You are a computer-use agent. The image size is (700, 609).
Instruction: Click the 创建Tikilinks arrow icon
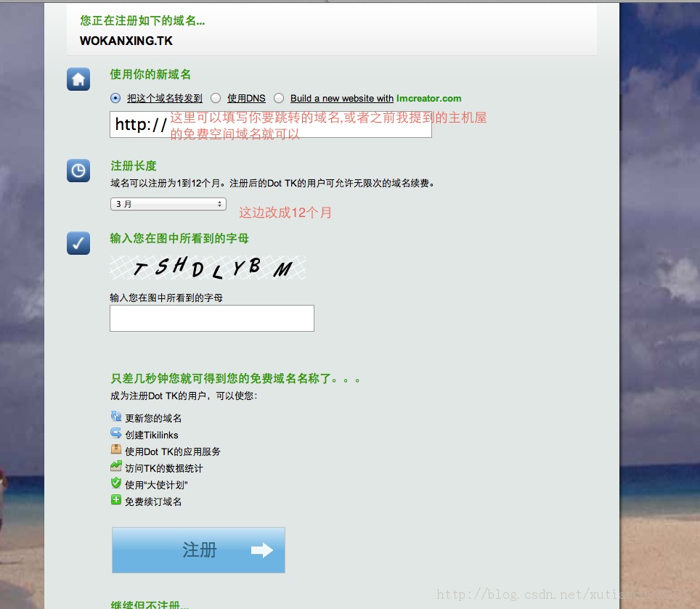click(x=116, y=433)
